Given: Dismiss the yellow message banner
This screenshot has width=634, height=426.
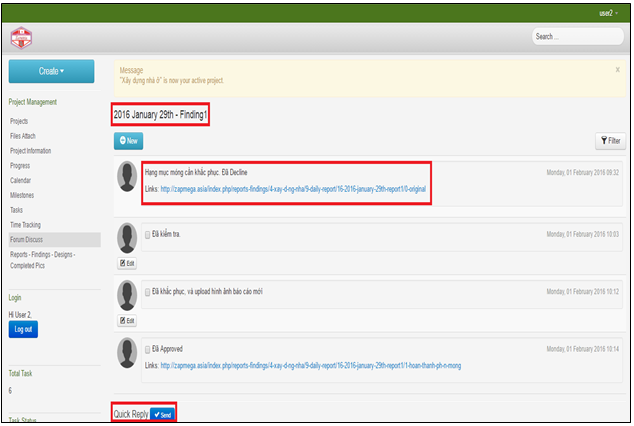Looking at the screenshot, I should coord(619,70).
